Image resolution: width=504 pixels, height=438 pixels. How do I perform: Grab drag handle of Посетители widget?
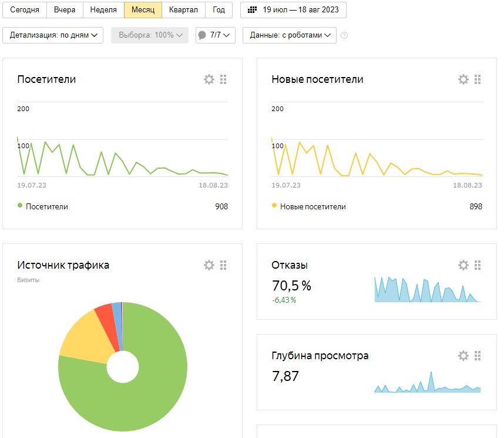pyautogui.click(x=223, y=79)
